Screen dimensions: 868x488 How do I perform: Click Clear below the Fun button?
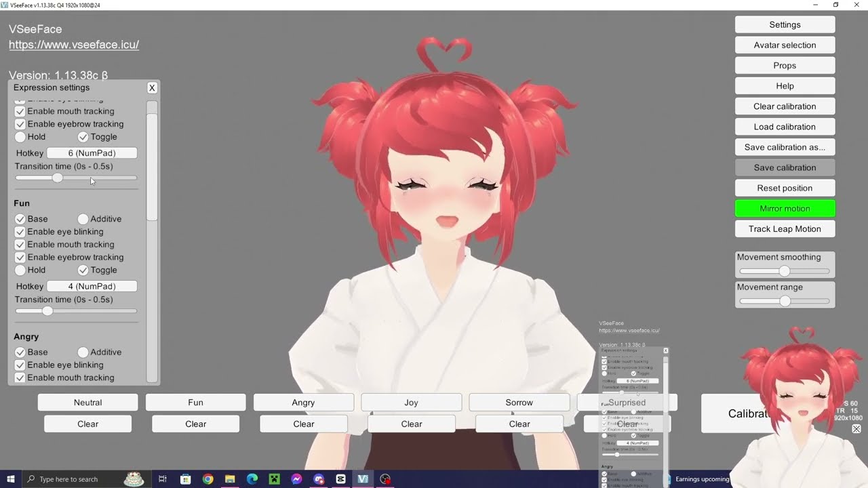[x=195, y=424]
